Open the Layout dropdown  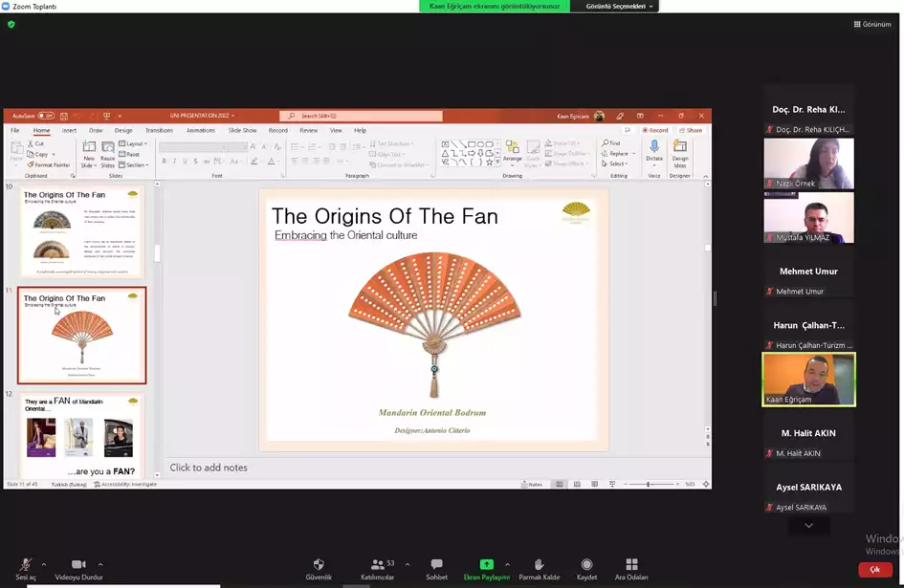coord(133,143)
